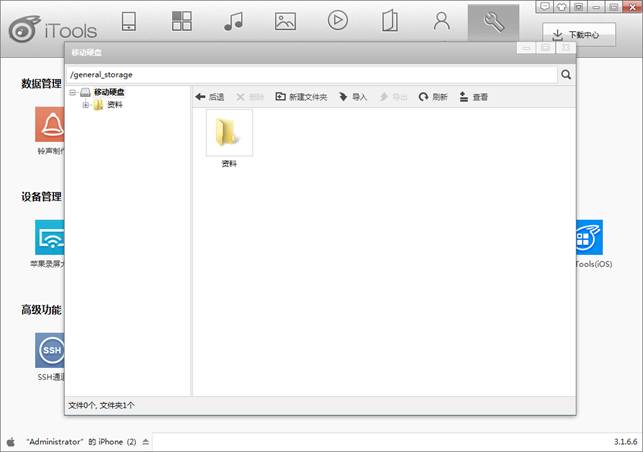
Task: Expand the 资料 tree node
Action: point(86,105)
